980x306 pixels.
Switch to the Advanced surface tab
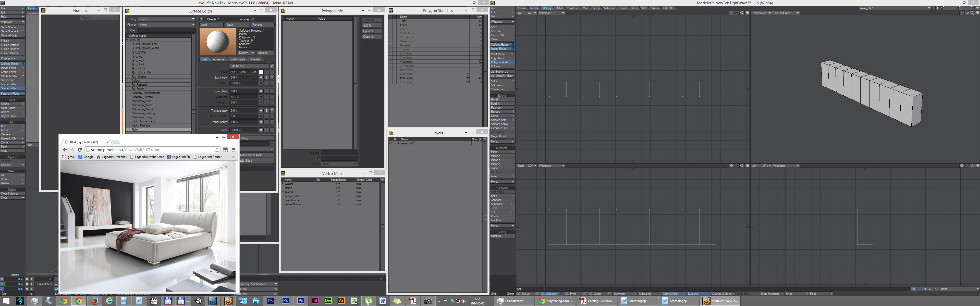point(219,59)
